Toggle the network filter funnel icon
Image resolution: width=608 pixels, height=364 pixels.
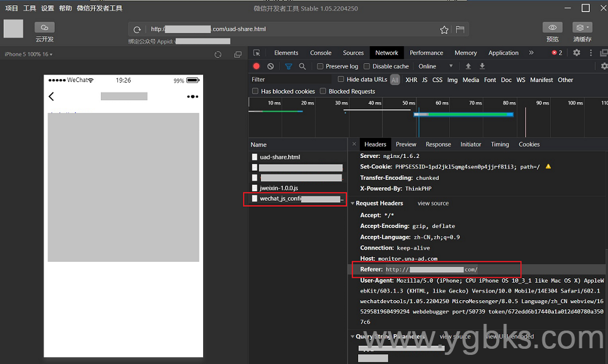pos(288,66)
